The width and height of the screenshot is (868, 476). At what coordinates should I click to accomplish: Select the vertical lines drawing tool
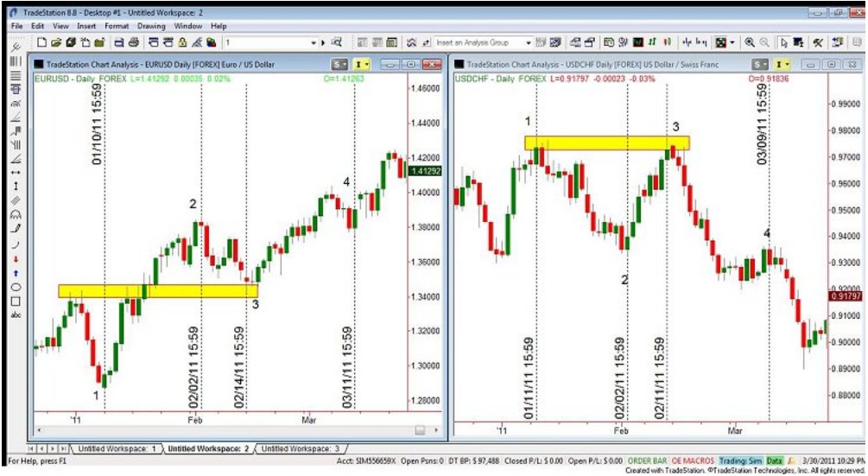16,60
